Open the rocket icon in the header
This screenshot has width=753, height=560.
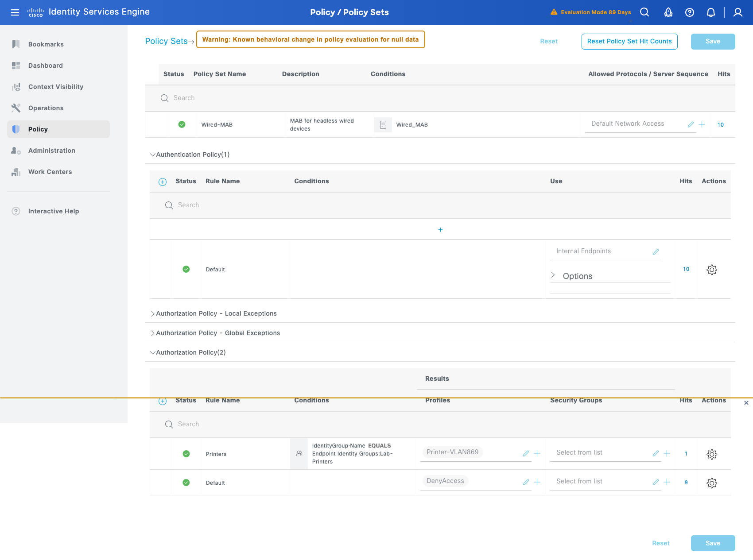(668, 12)
